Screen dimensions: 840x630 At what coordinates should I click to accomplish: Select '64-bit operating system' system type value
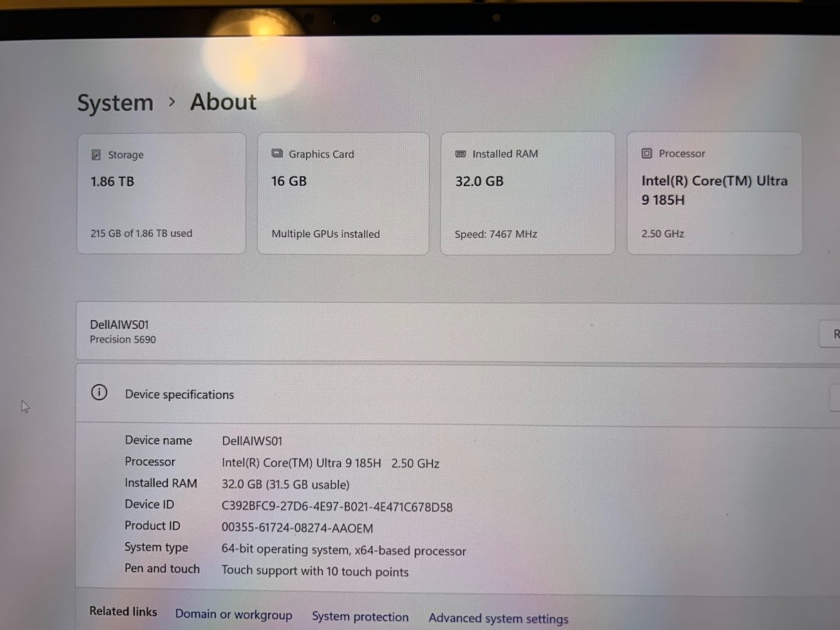(344, 550)
